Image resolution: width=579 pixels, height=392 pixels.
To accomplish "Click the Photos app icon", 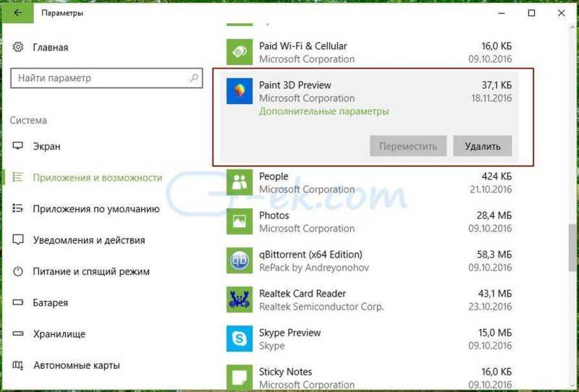I will [240, 221].
